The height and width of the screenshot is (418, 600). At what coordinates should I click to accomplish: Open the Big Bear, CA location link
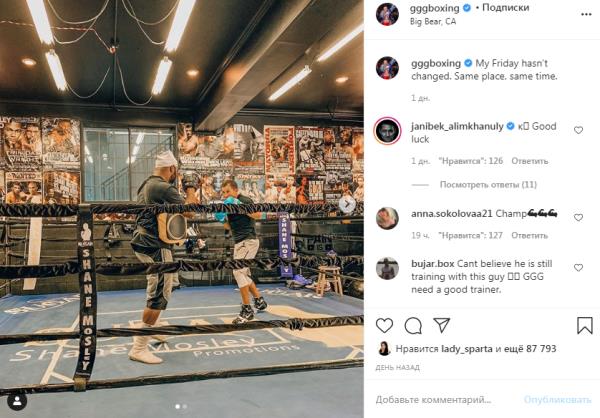pos(433,22)
